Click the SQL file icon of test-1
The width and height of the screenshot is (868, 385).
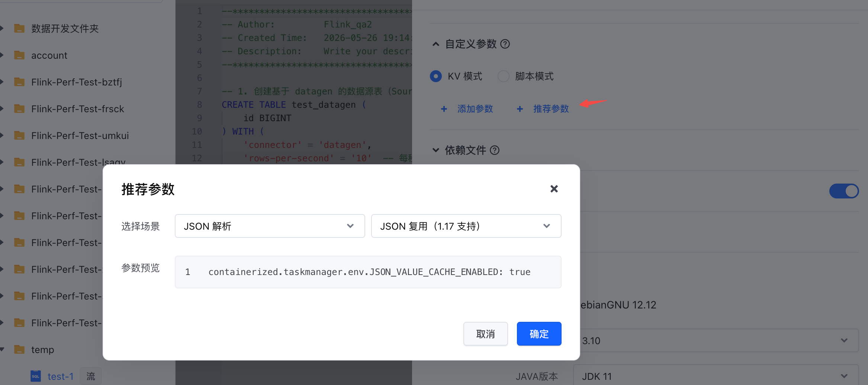tap(36, 376)
